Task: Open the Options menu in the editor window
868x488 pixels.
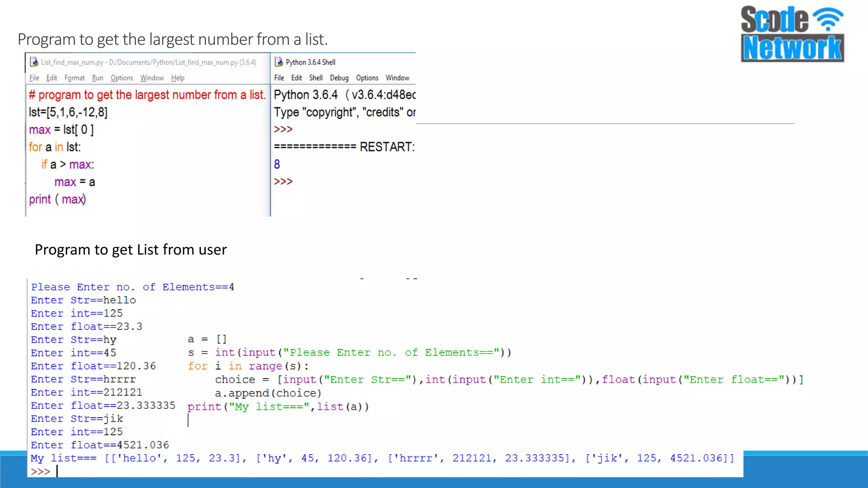Action: (x=122, y=78)
